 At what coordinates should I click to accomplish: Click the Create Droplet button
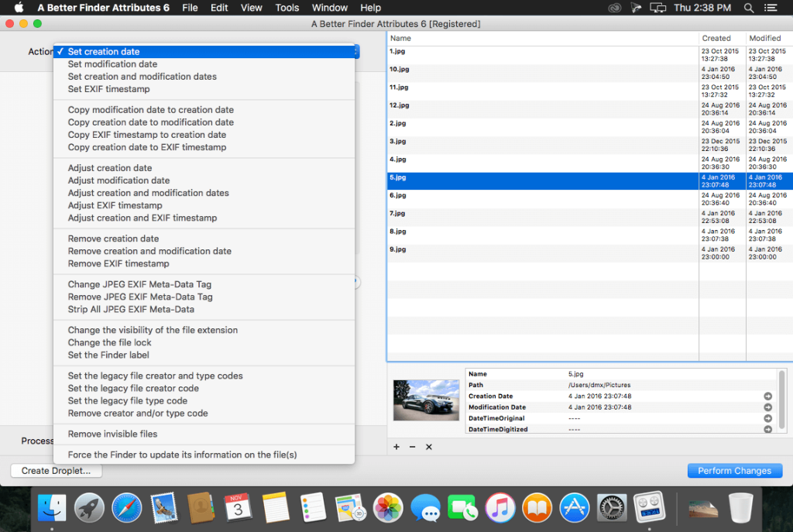coord(55,470)
